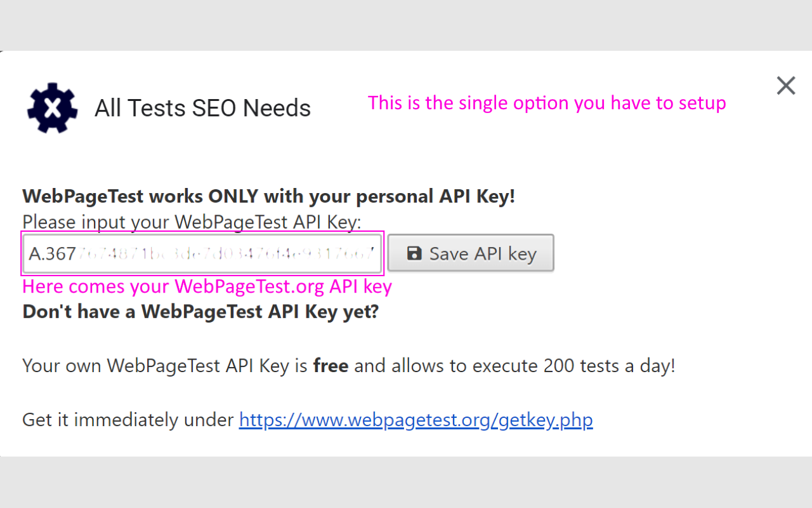
Task: Click the All Tests SEO Needs title
Action: [x=202, y=107]
